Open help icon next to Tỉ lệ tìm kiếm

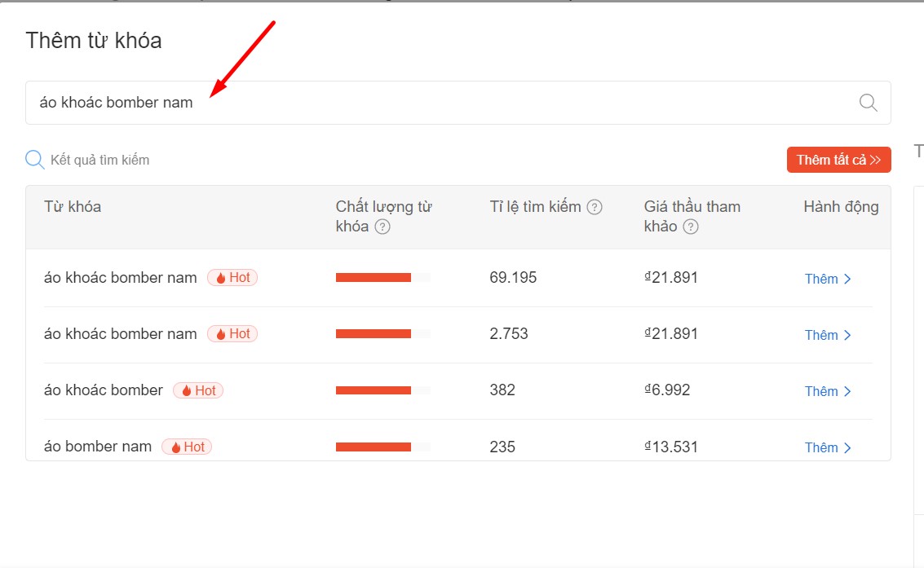(595, 207)
